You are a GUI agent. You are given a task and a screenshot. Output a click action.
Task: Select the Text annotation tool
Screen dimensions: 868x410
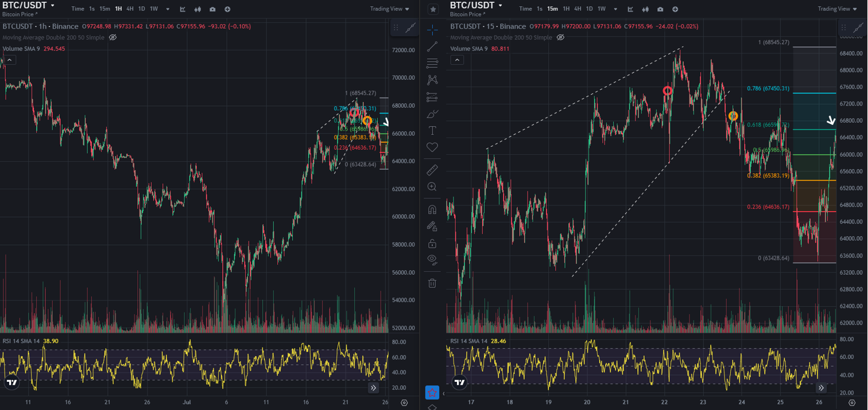coord(432,131)
